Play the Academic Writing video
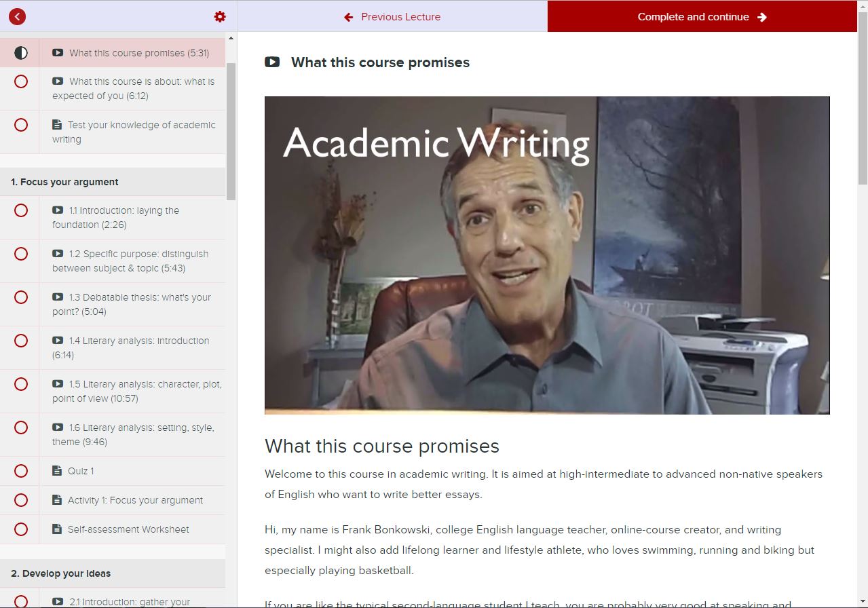Image resolution: width=868 pixels, height=608 pixels. tap(546, 255)
